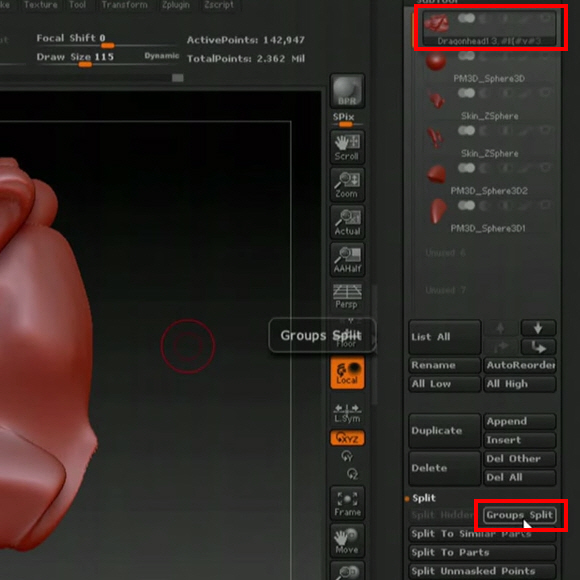This screenshot has height=580, width=580.
Task: Select the Move view tool
Action: point(347,540)
